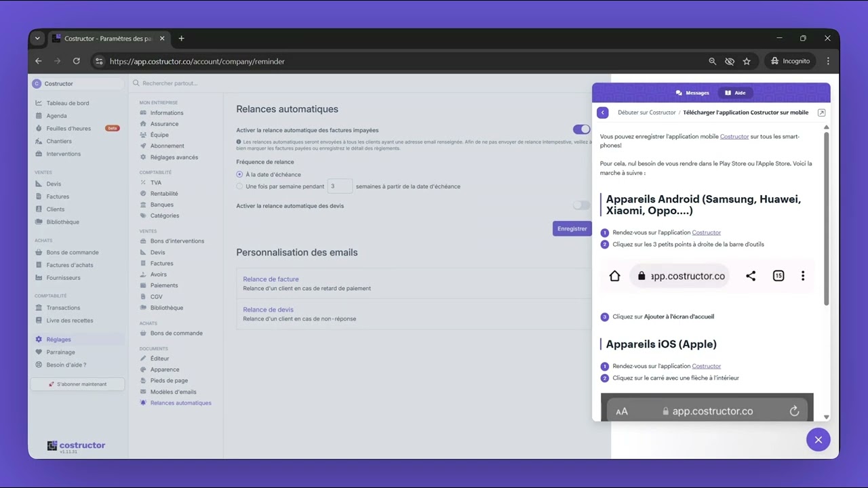Screen dimensions: 868x488
Task: Open Relance de devis email template
Action: click(x=268, y=310)
